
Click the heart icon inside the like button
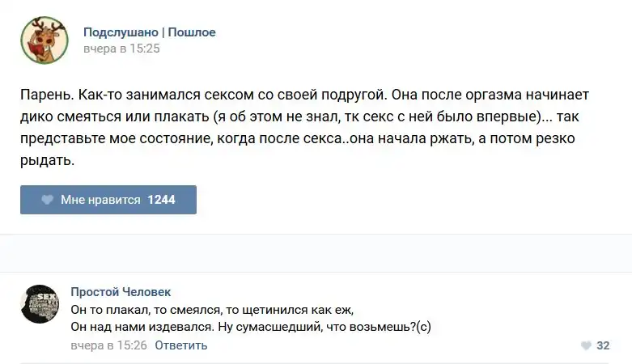click(x=47, y=200)
